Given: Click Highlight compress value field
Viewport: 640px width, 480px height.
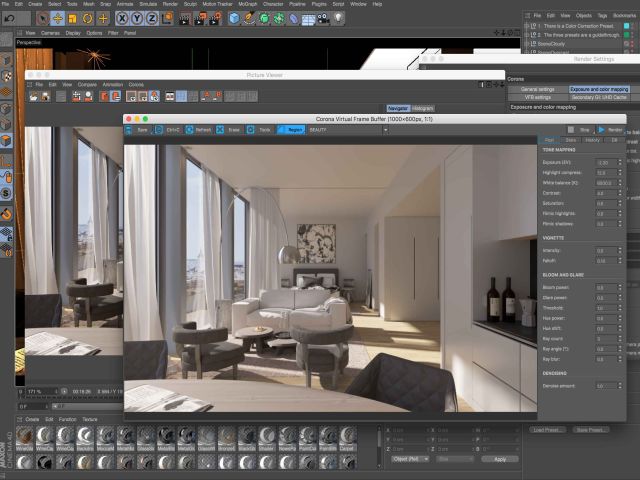Looking at the screenshot, I should click(606, 173).
